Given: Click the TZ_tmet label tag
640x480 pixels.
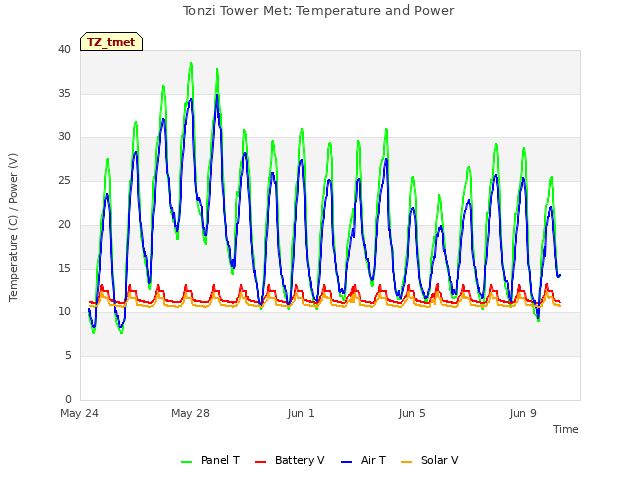Looking at the screenshot, I should coord(111,42).
